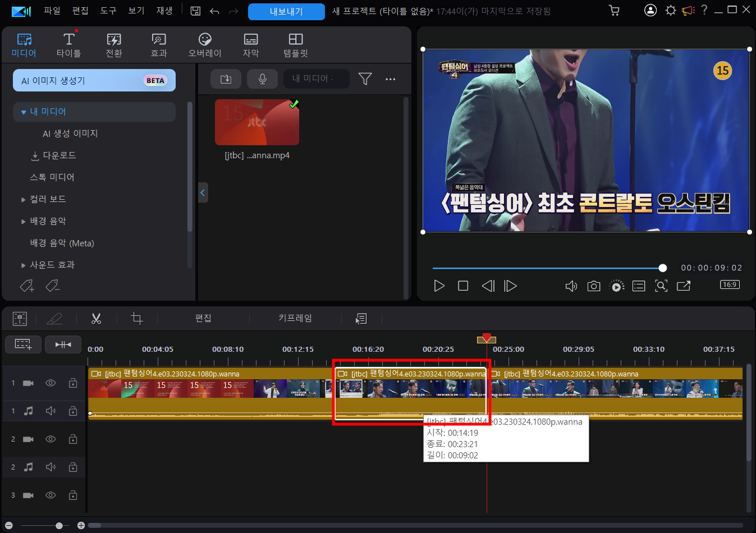
Task: Click the fit timeline width button
Action: click(63, 344)
